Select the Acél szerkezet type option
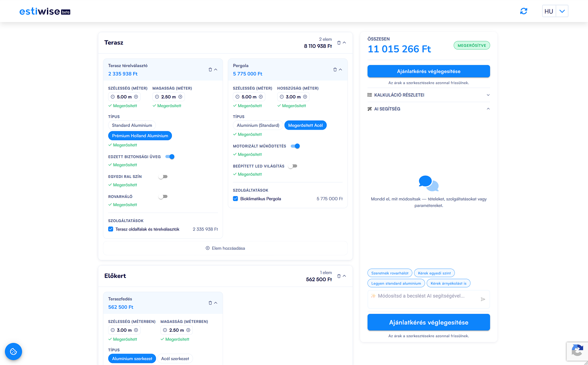This screenshot has height=365, width=588. [175, 358]
